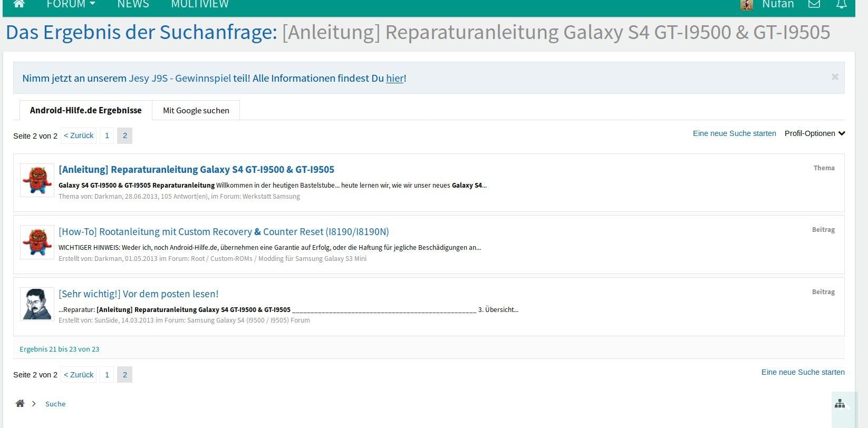
Task: Open the Nufan account menu
Action: [x=778, y=4]
